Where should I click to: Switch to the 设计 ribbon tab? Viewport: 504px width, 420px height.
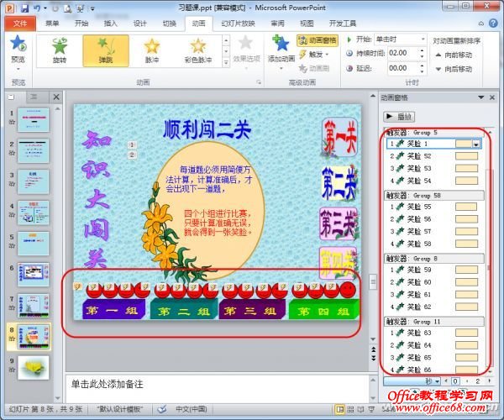click(x=139, y=24)
